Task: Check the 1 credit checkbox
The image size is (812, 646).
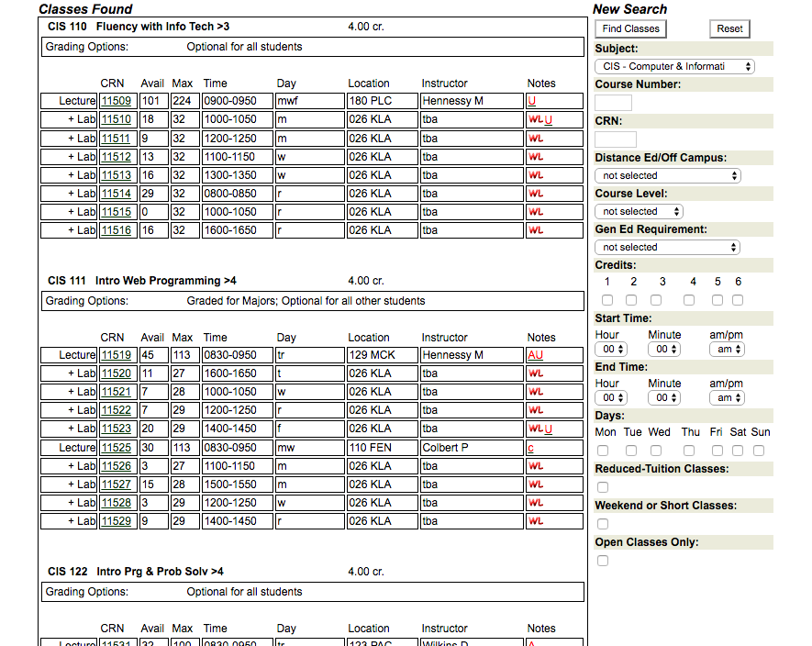Action: 607,300
